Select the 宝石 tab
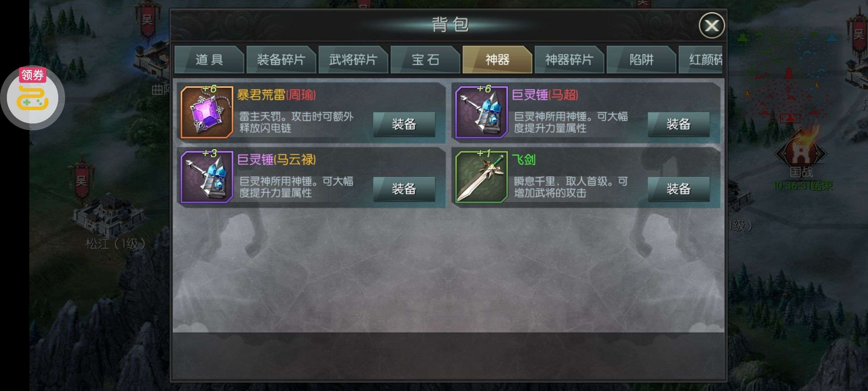This screenshot has width=868, height=391. pos(425,60)
